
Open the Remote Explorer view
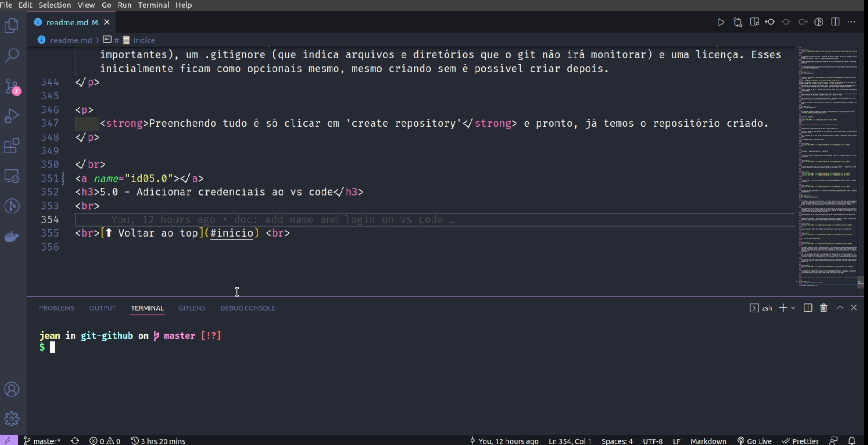pos(12,176)
